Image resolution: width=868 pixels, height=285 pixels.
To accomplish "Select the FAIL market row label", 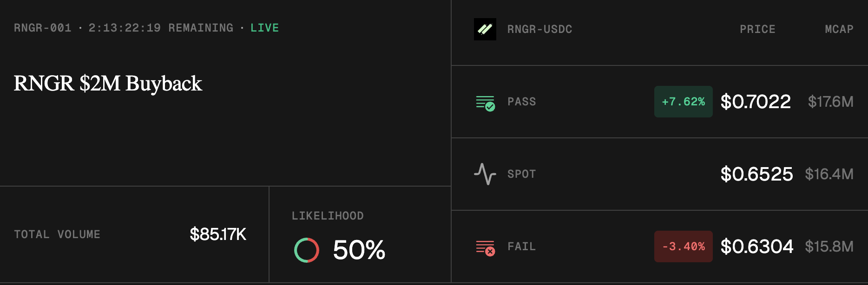I will pos(521,246).
